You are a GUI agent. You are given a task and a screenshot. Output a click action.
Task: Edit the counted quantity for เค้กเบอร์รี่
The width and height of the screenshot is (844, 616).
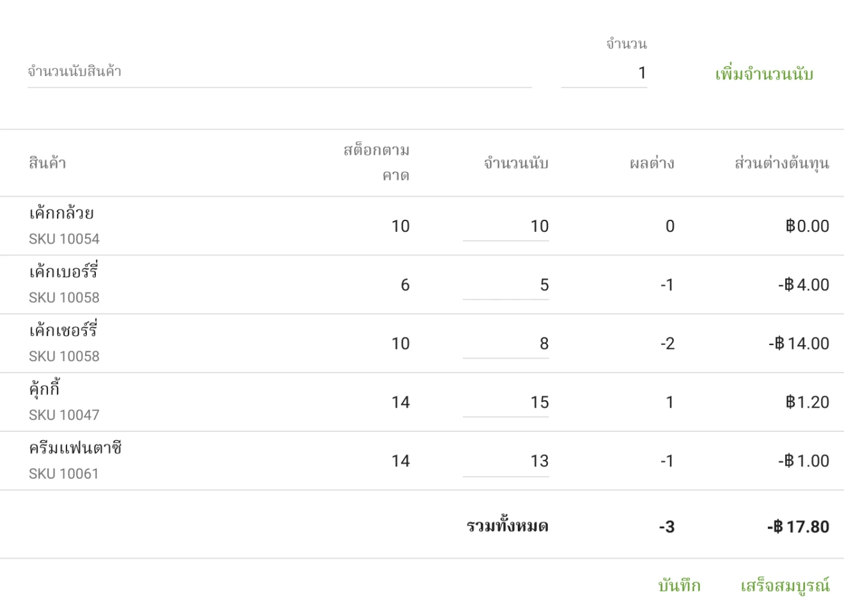pos(505,284)
